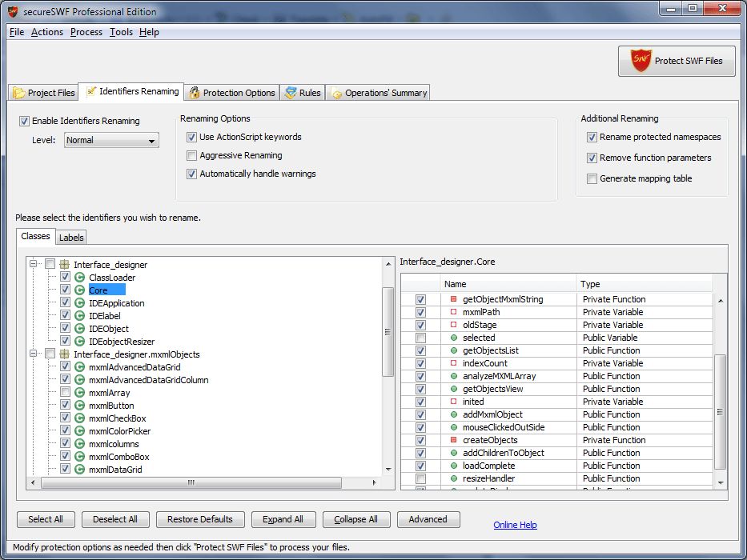The height and width of the screenshot is (560, 747).
Task: Enable Aggressive Renaming
Action: [191, 156]
